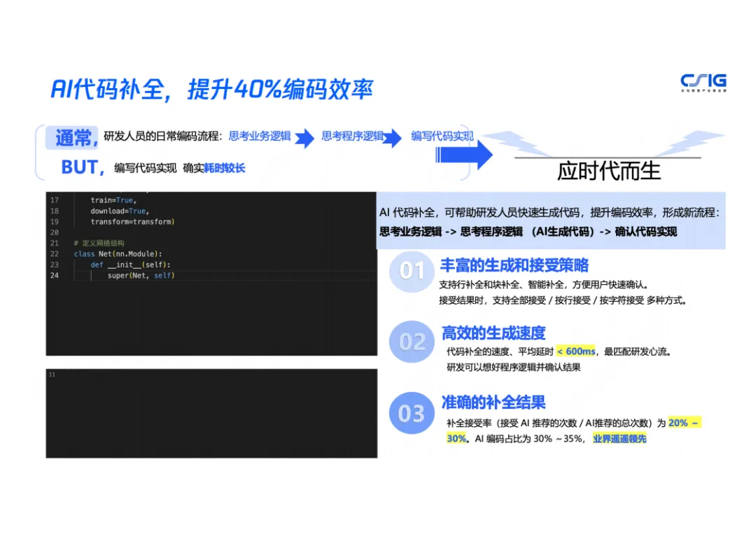
Task: Click the highlighted '业界遥遥领先' phrase
Action: [x=620, y=439]
